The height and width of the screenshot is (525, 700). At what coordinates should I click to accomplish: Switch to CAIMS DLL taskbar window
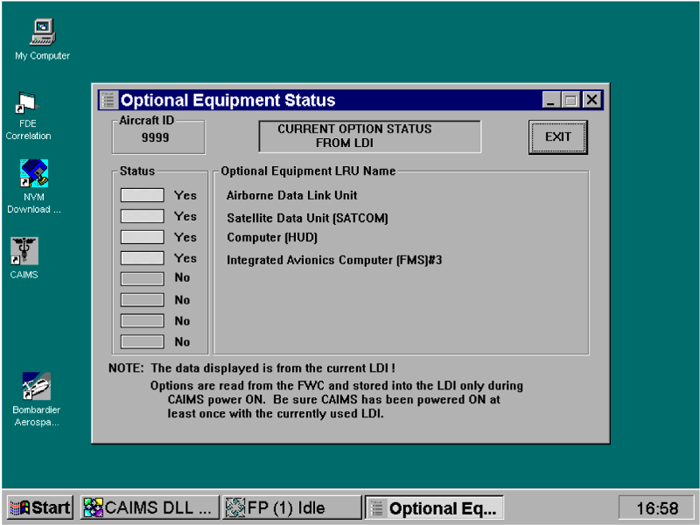(x=147, y=507)
